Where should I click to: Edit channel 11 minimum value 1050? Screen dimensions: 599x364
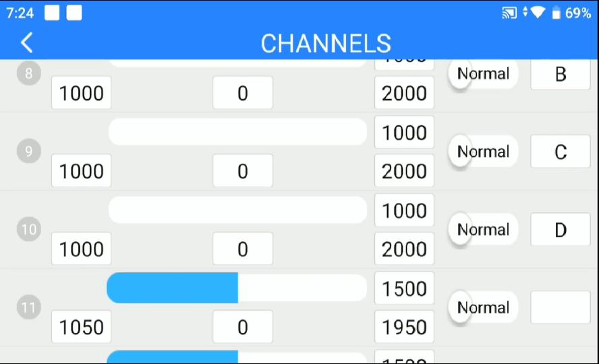tap(82, 327)
